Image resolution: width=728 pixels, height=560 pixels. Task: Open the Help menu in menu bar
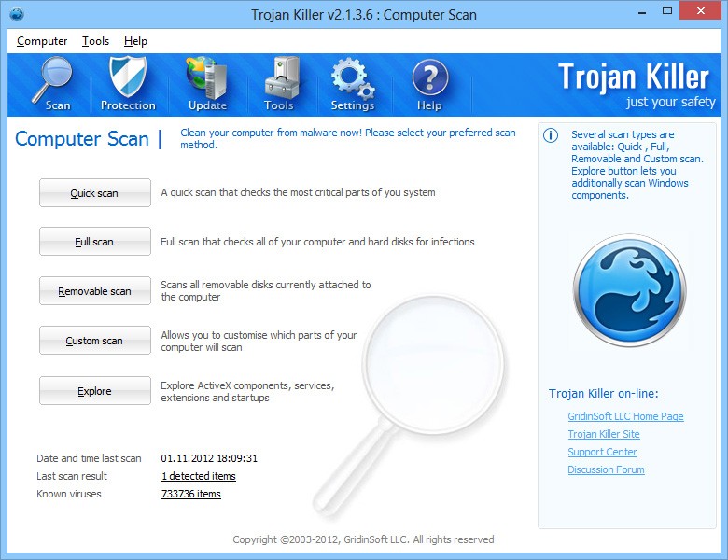tap(135, 41)
